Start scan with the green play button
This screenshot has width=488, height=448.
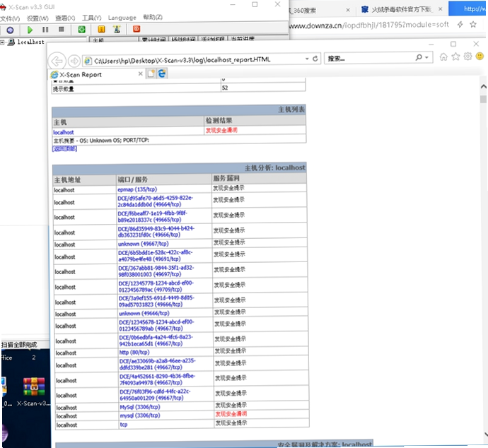[30, 30]
